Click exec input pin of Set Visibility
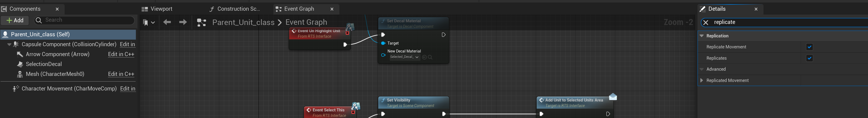The image size is (868, 118). (x=383, y=114)
